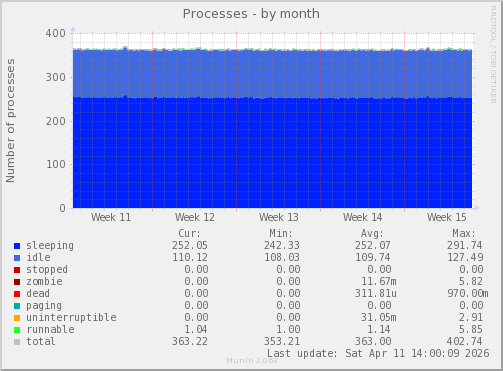Click the 'Week 13' x-axis label

click(279, 218)
